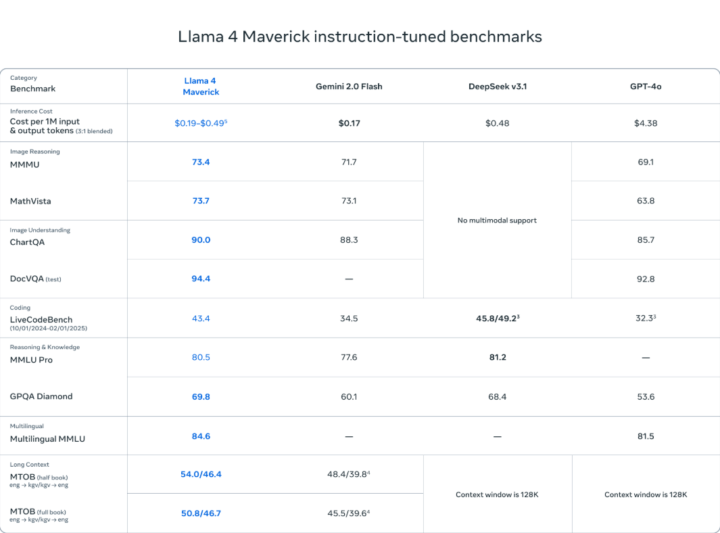Viewport: 720px width, 533px height.
Task: Click the '69.8' GPQA Diamond score
Action: click(x=201, y=397)
